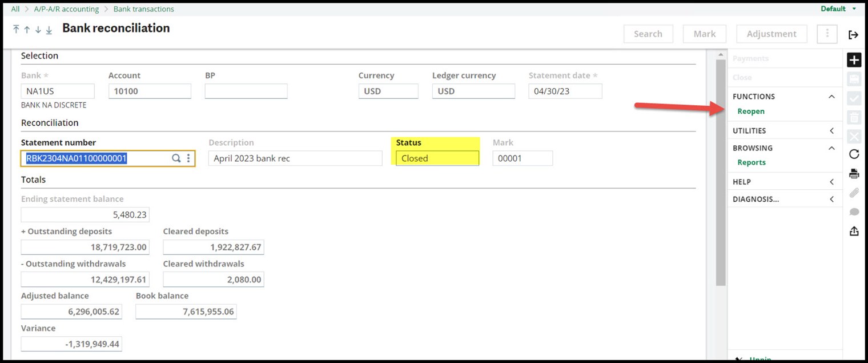Image resolution: width=868 pixels, height=363 pixels.
Task: Open attachments with the paperclip icon
Action: pos(854,193)
